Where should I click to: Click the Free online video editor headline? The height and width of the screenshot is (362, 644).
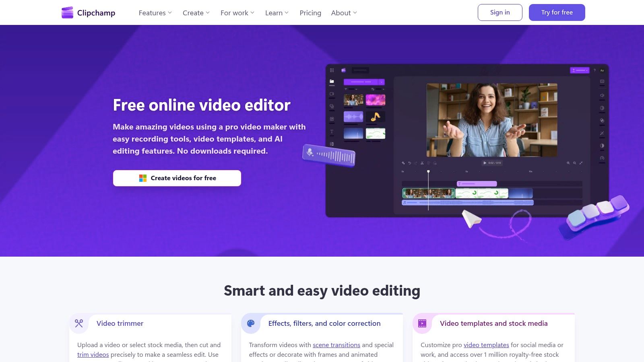[202, 105]
